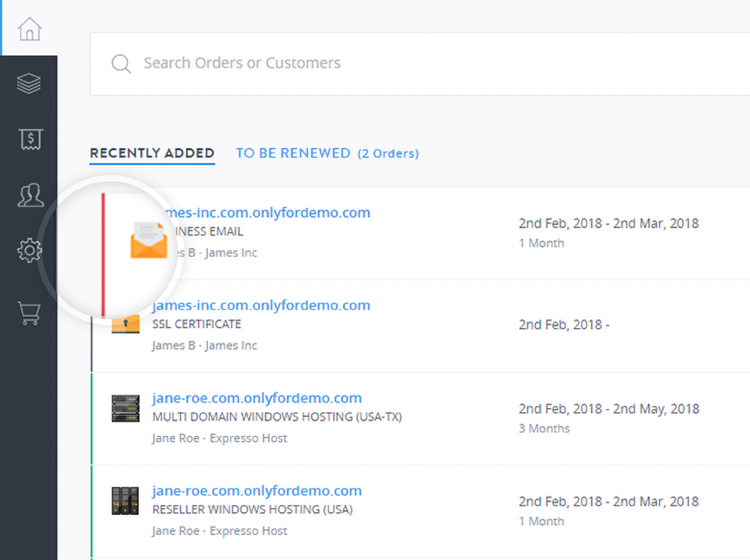Click the Reseller Windows Hosting server icon
This screenshot has width=750, height=560.
(x=126, y=501)
